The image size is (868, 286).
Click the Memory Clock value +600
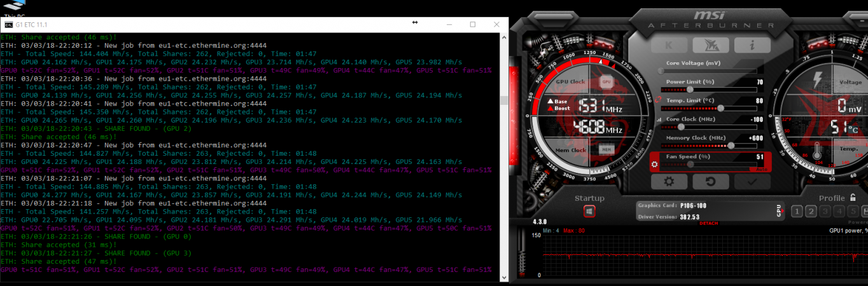click(756, 137)
